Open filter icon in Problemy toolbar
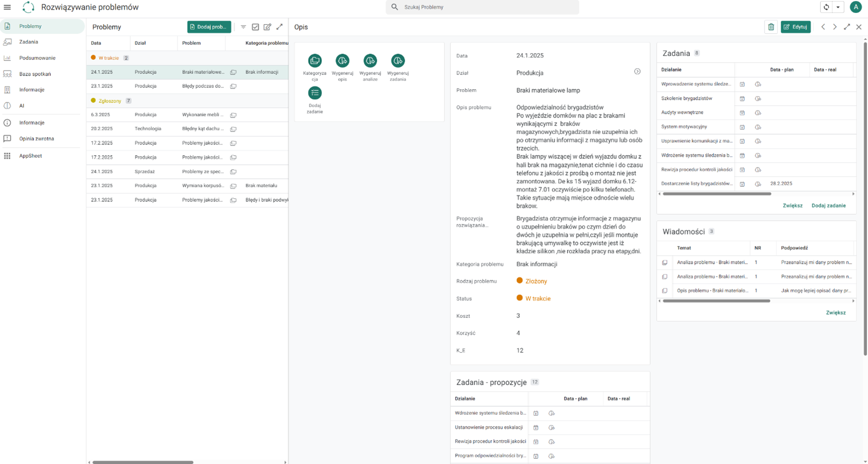The image size is (868, 464). pyautogui.click(x=244, y=27)
